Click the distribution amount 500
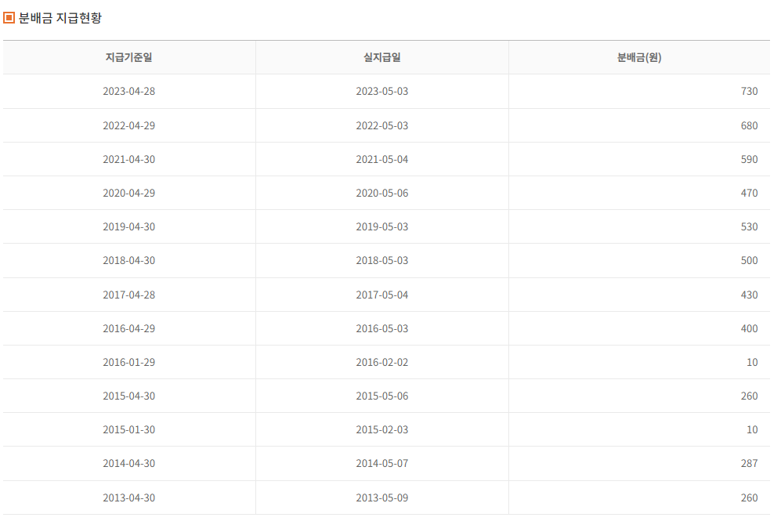Viewport: 781px width, 532px height. click(749, 261)
